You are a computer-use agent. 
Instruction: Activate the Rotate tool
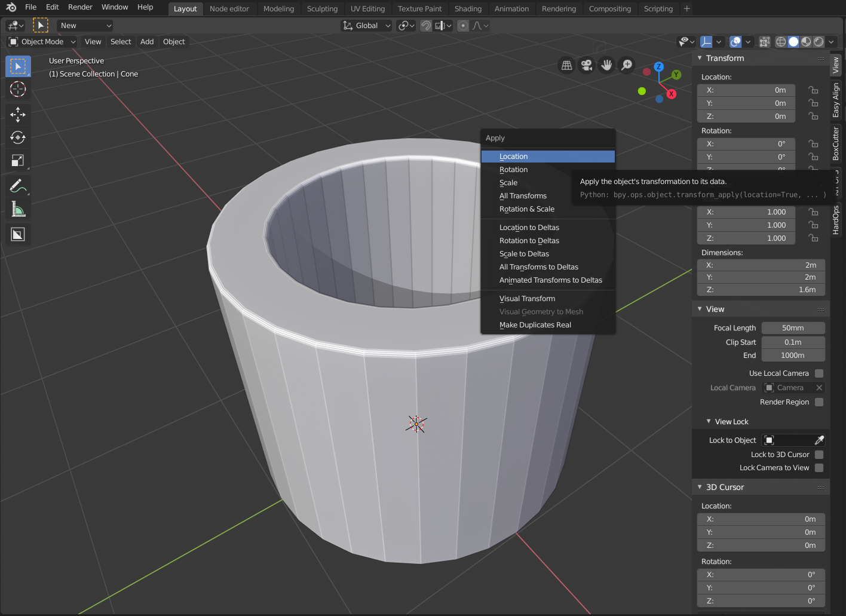(x=18, y=137)
